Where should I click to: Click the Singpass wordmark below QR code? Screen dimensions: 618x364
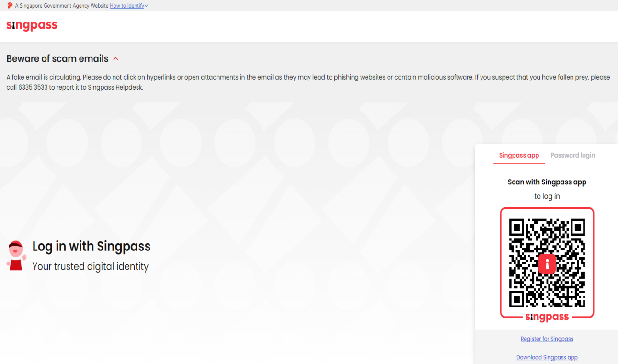pyautogui.click(x=547, y=317)
